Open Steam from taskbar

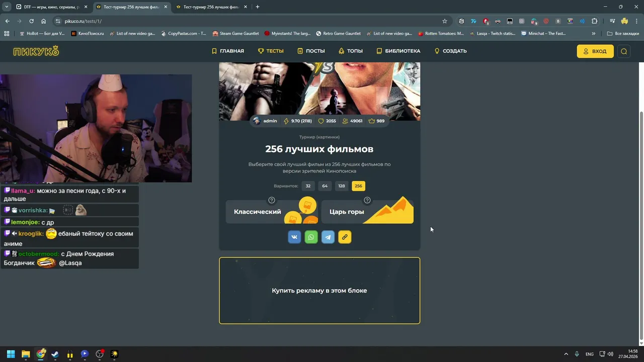pos(55,354)
